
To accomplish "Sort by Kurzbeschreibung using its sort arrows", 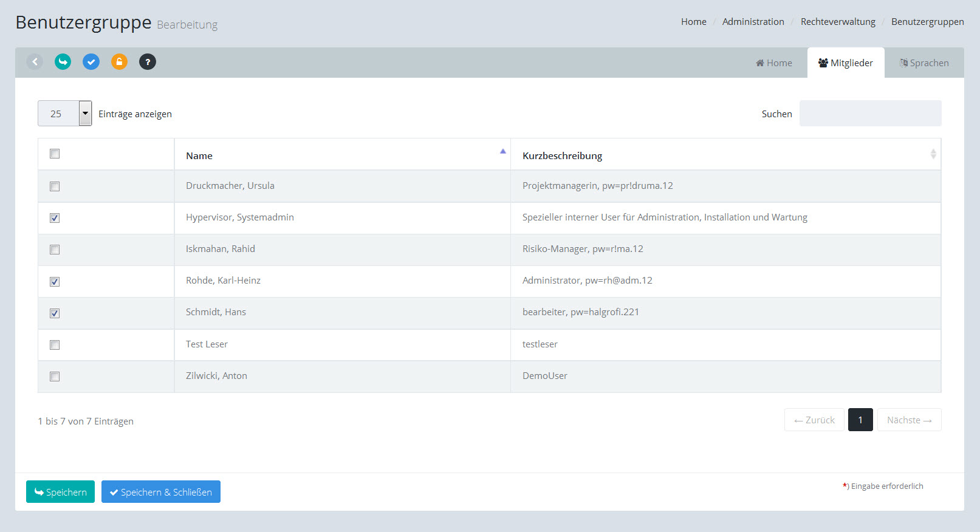I will click(933, 154).
